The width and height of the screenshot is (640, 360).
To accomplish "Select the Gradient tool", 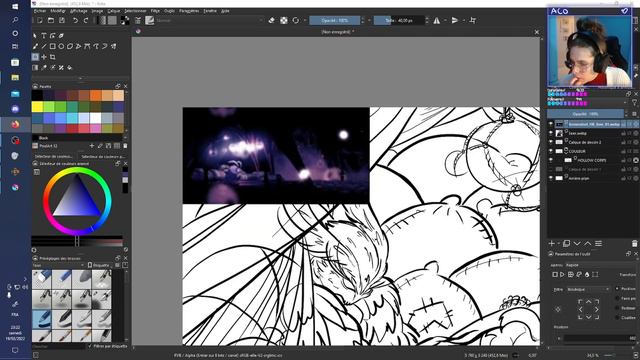I will click(36, 68).
